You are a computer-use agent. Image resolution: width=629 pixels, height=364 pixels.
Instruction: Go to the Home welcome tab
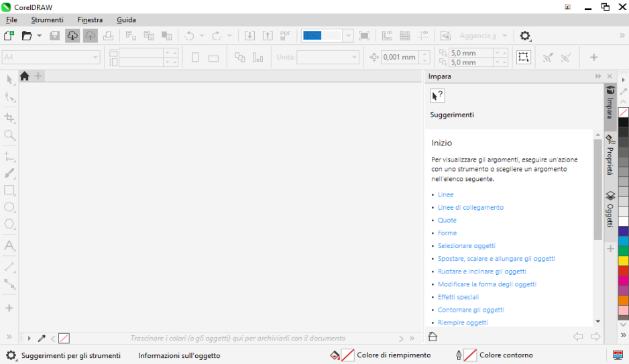(x=24, y=76)
